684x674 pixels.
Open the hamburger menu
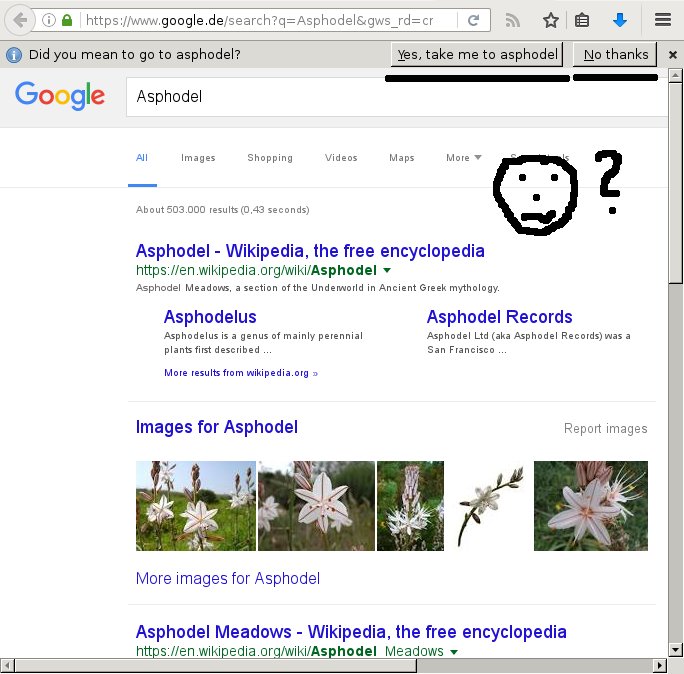tap(663, 20)
